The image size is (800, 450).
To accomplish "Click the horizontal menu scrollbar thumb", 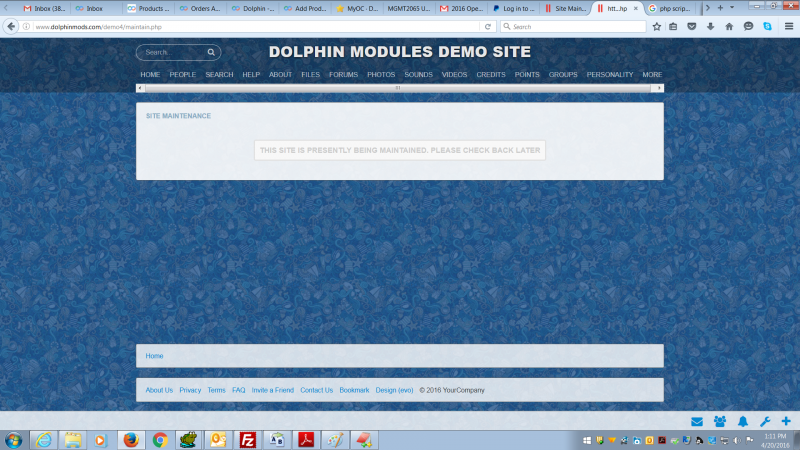I will tap(398, 88).
